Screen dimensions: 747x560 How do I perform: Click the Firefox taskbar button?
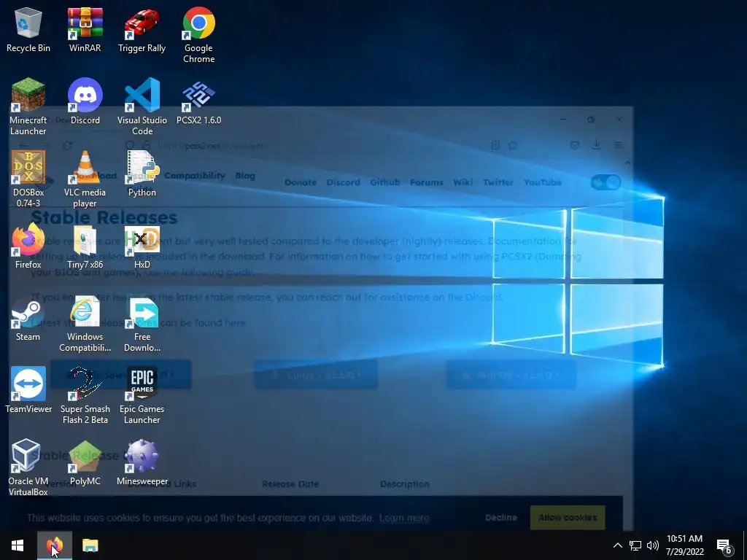coord(55,545)
